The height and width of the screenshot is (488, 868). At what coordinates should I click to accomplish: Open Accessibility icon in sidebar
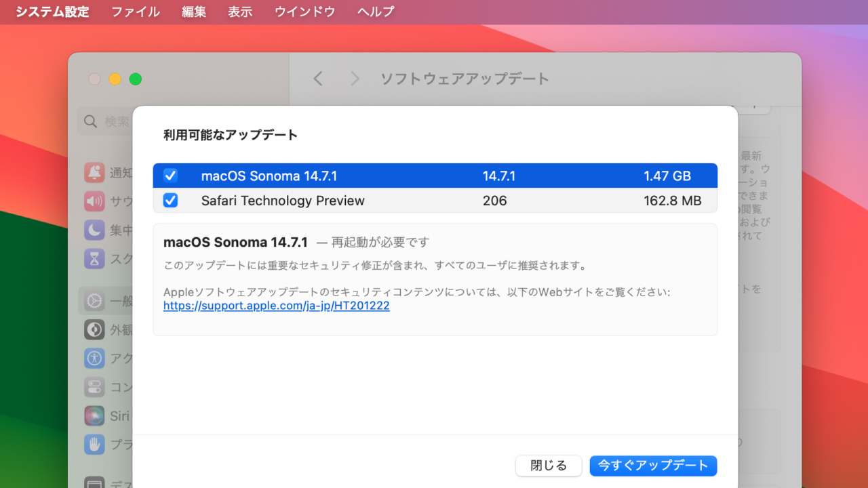point(94,358)
